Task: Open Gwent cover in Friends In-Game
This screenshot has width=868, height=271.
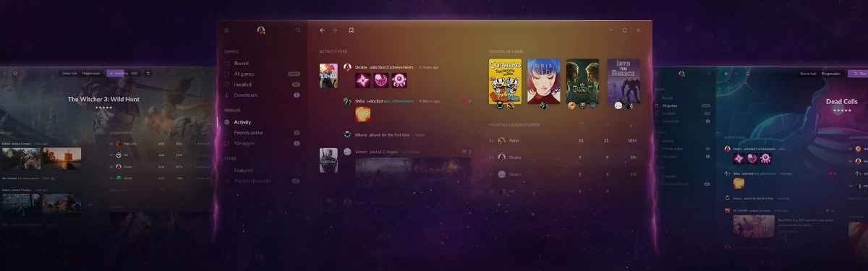Action: 582,82
